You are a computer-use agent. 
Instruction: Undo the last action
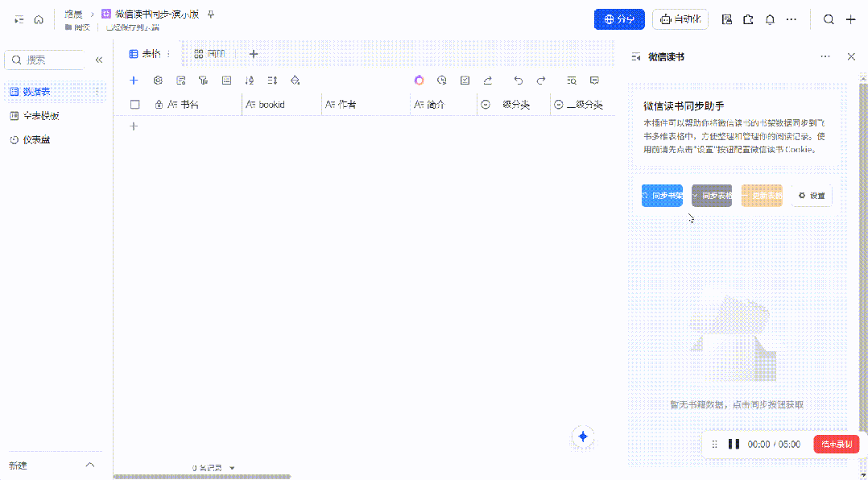pos(519,81)
